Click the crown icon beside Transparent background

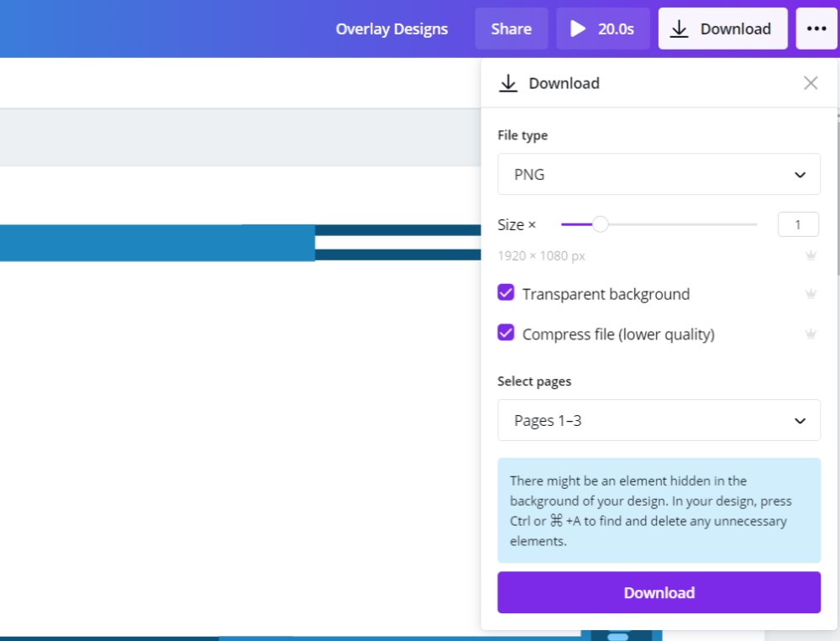[x=811, y=294]
